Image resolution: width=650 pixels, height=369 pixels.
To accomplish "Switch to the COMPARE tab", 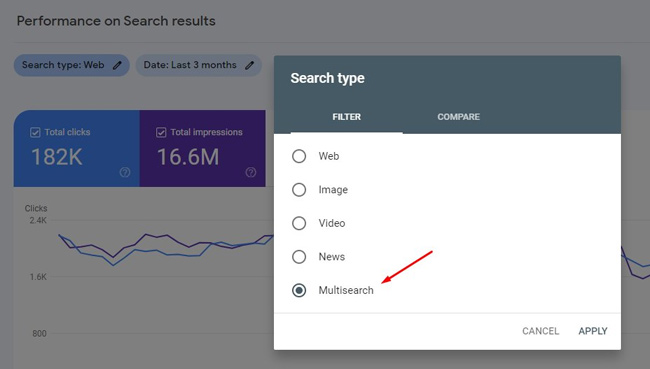I will tap(458, 117).
